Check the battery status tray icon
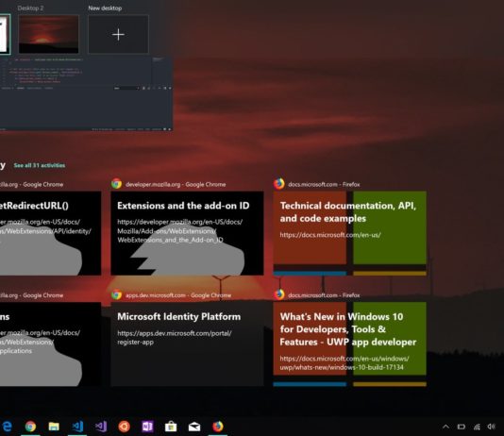 point(462,427)
